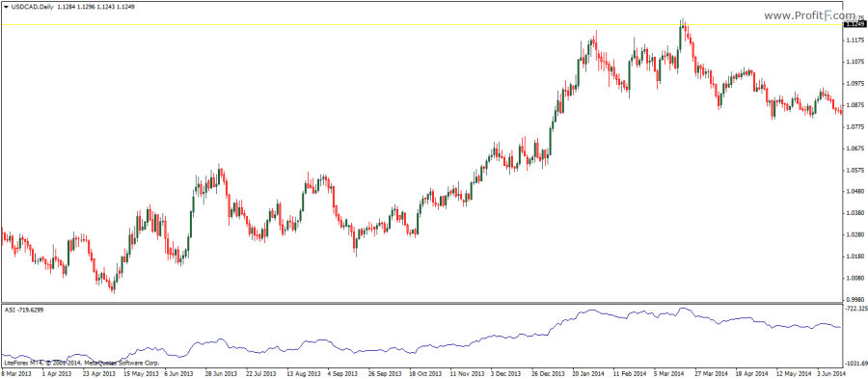Viewport: 868px width, 379px height.
Task: Click the 1.1175 price axis label
Action: click(855, 40)
